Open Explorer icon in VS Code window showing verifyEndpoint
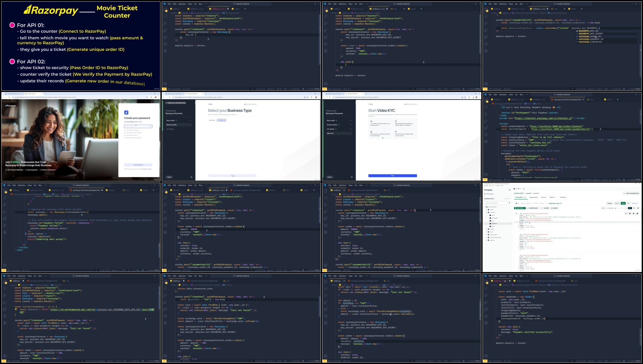Screen dimensions: 643x364 pyautogui.click(x=486, y=100)
